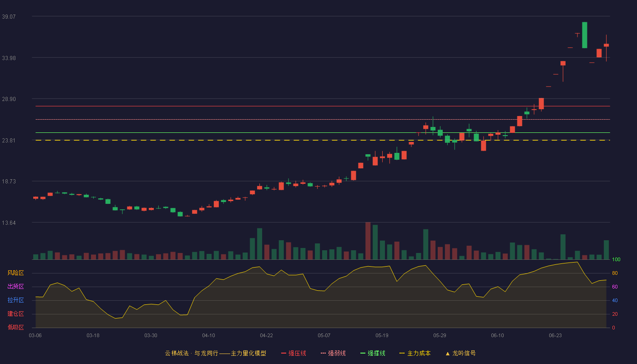Toggle the 龙吟信号 legend item
Screen dimensions: 637x364
pyautogui.click(x=460, y=353)
